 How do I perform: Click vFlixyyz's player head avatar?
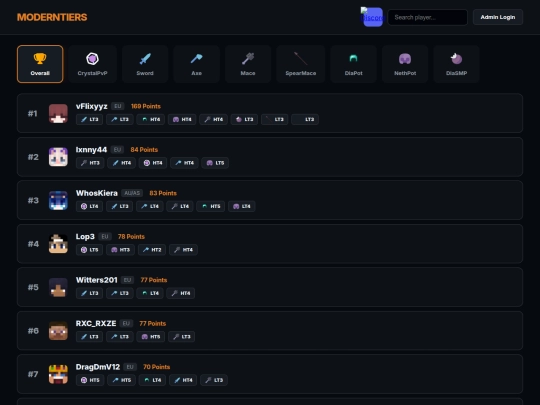[x=58, y=113]
